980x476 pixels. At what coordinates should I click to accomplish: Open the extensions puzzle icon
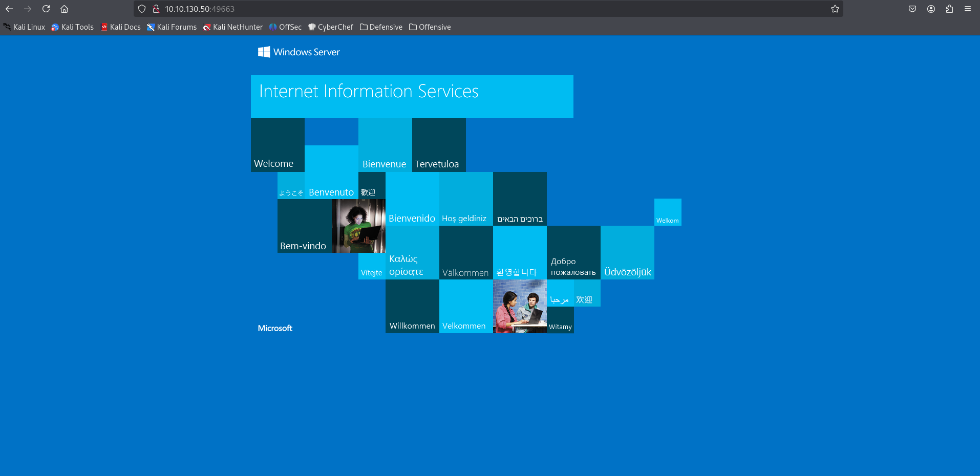949,9
